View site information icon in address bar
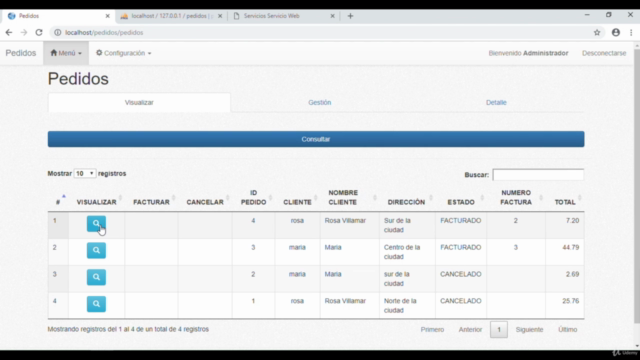The height and width of the screenshot is (360, 640). click(x=58, y=33)
